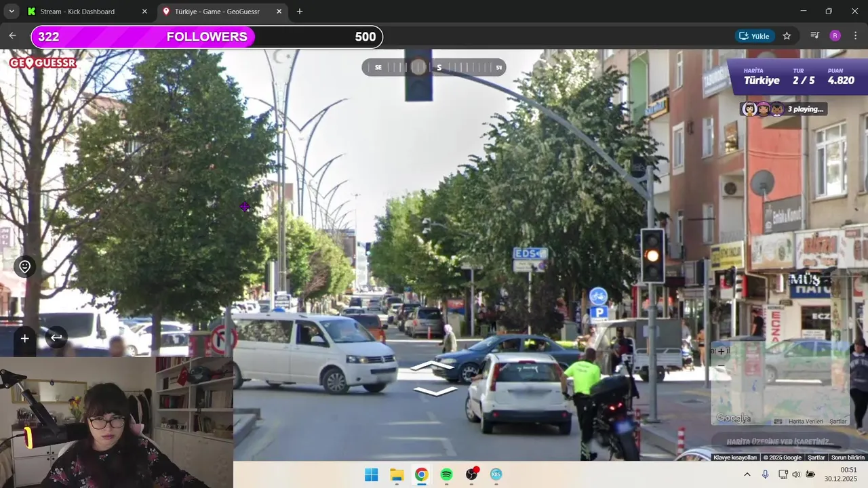
Task: Open Klavye kısayolları link
Action: click(735, 457)
